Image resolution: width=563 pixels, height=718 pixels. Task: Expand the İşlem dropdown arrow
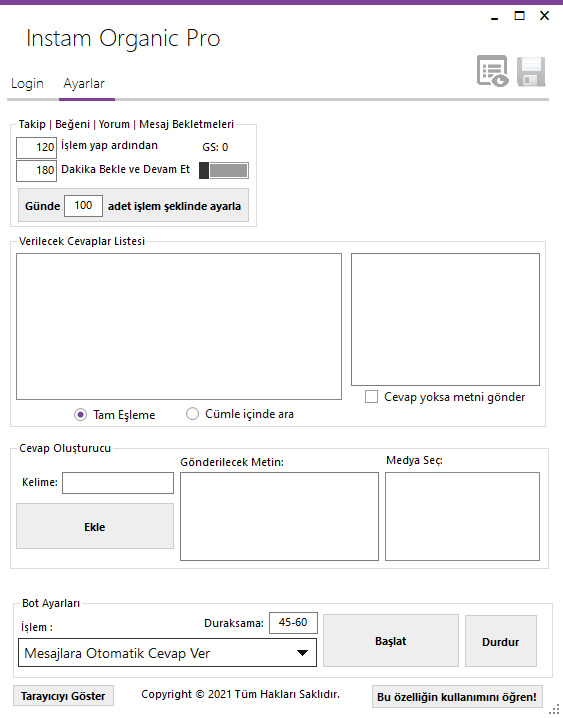pyautogui.click(x=302, y=653)
